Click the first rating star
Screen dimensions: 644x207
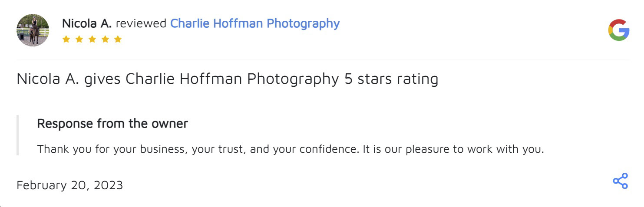[66, 39]
